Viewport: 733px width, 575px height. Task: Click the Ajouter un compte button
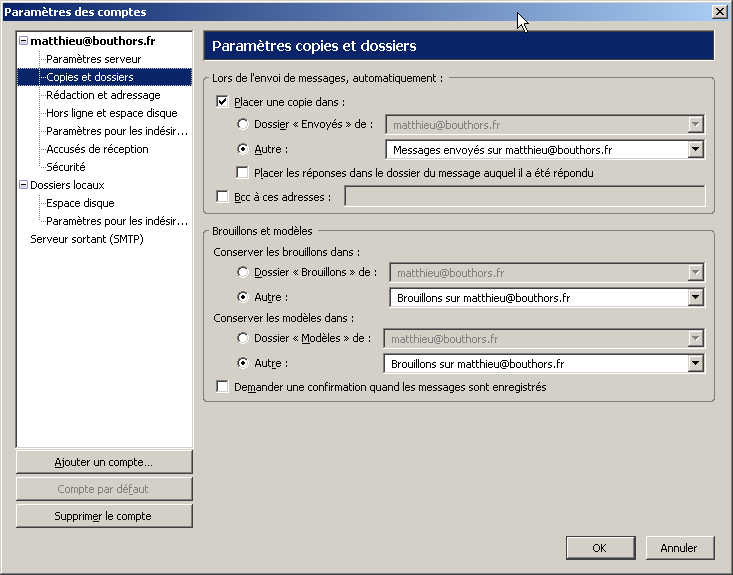point(104,462)
